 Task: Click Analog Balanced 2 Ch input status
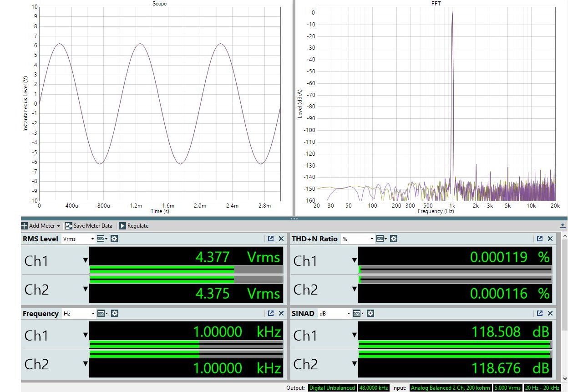(451, 388)
